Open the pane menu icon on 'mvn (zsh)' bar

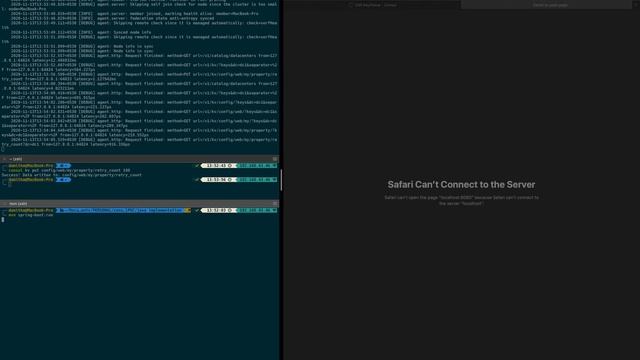pos(275,204)
